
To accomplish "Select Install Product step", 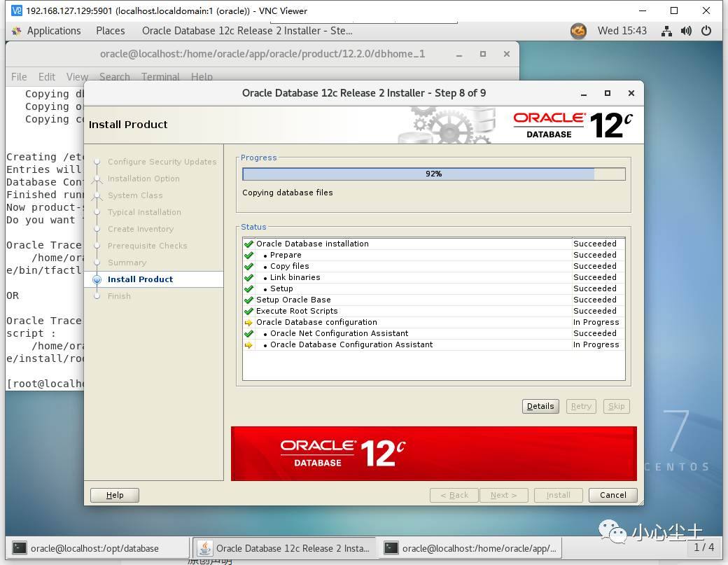I will 140,279.
